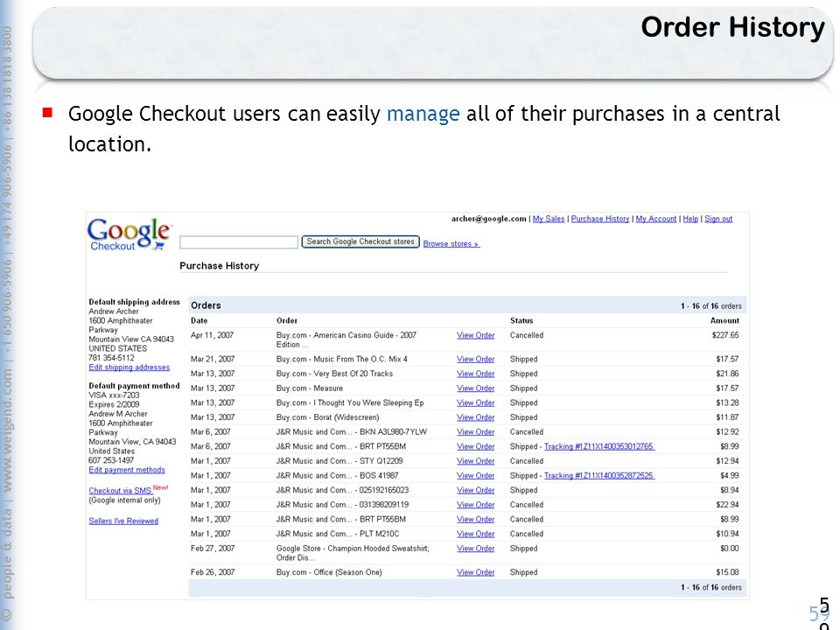This screenshot has width=840, height=630.
Task: Select the $227.65 amount cell
Action: [x=725, y=335]
